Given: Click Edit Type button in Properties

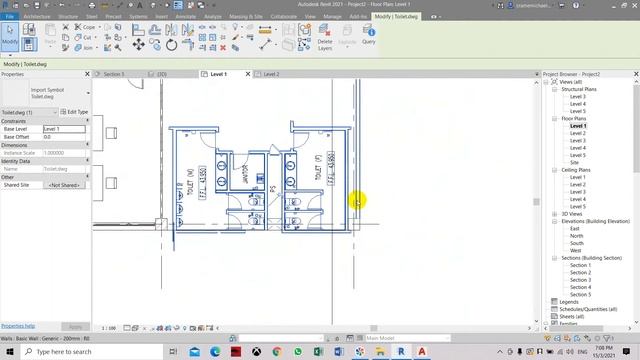Looking at the screenshot, I should point(74,112).
